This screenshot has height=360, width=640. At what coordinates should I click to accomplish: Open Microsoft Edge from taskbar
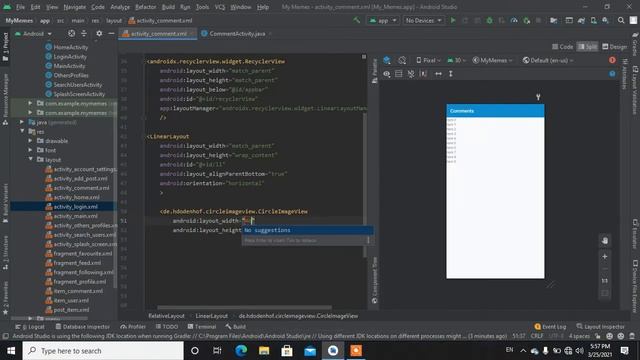[x=241, y=351]
